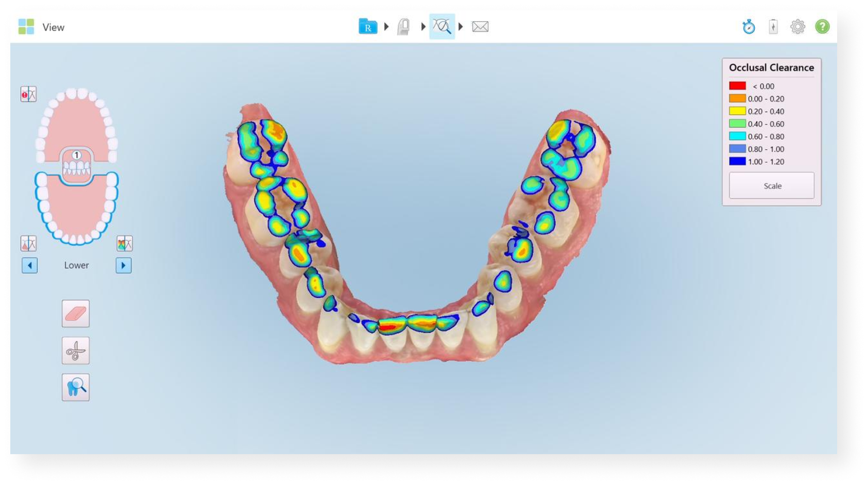The image size is (868, 485).
Task: Select the Scissors trim tool
Action: (75, 350)
